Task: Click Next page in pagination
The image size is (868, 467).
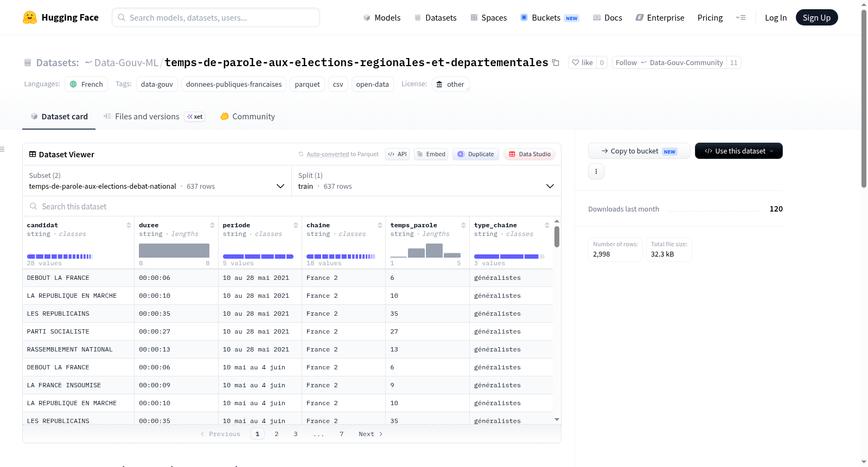Action: click(x=371, y=434)
